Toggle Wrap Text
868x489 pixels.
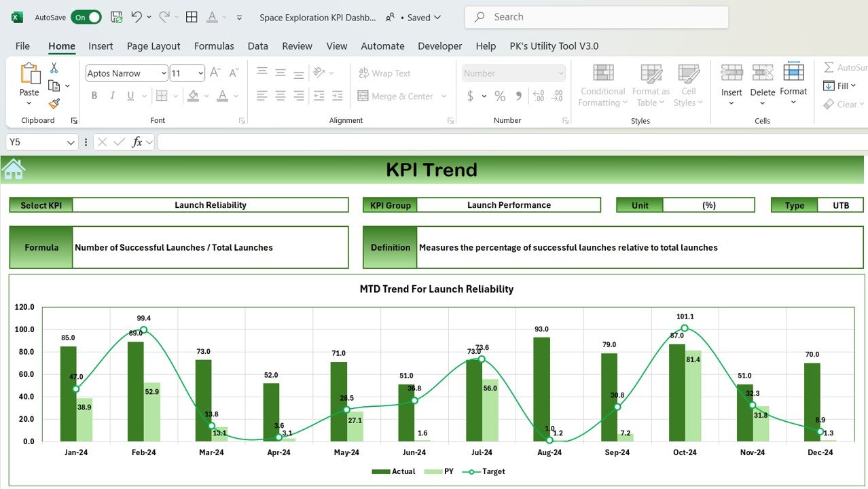coord(384,73)
